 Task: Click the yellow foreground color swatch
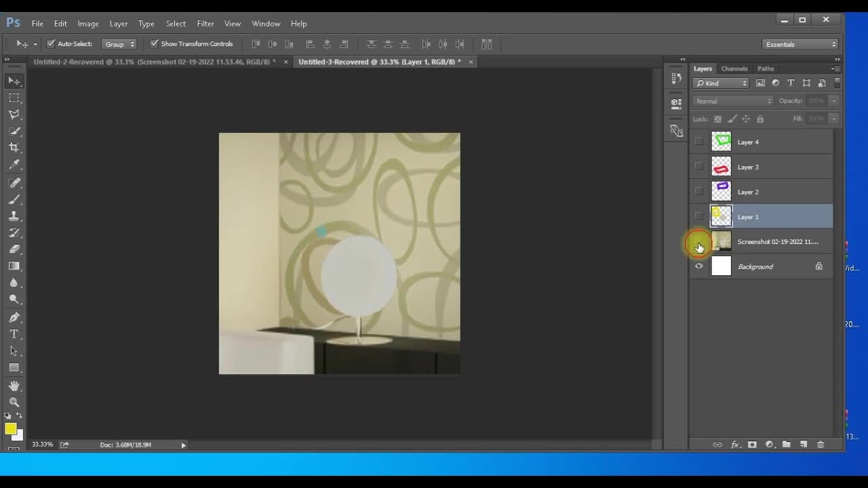(10, 428)
